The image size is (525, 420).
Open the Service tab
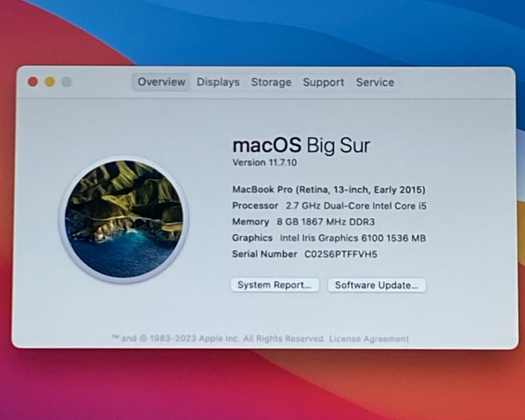375,83
